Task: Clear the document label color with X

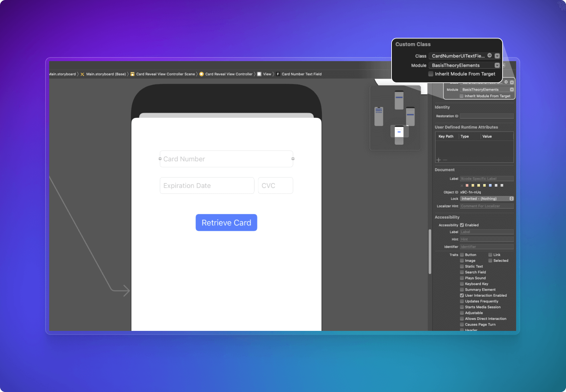Action: (x=462, y=185)
